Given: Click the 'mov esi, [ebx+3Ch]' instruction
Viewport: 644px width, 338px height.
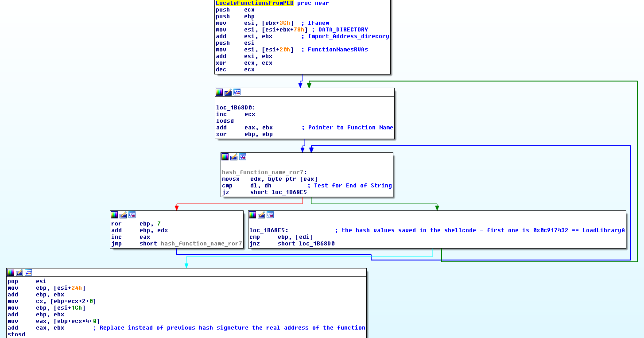Looking at the screenshot, I should tap(255, 23).
